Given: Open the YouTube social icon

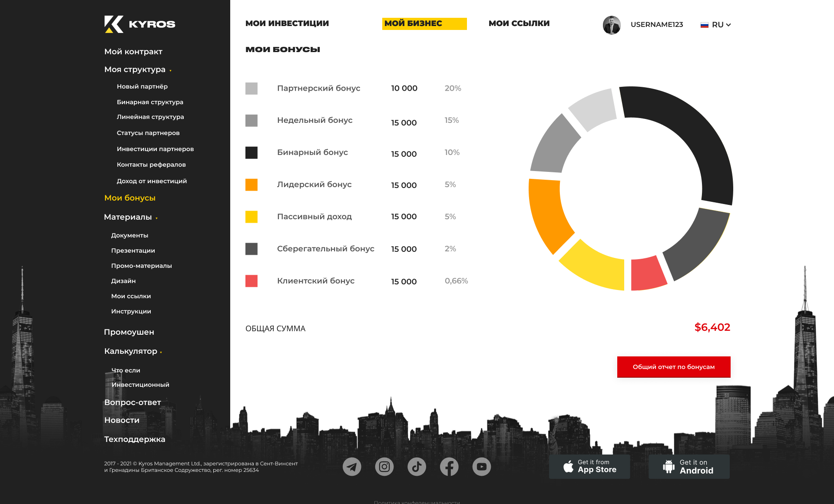Looking at the screenshot, I should 482,467.
